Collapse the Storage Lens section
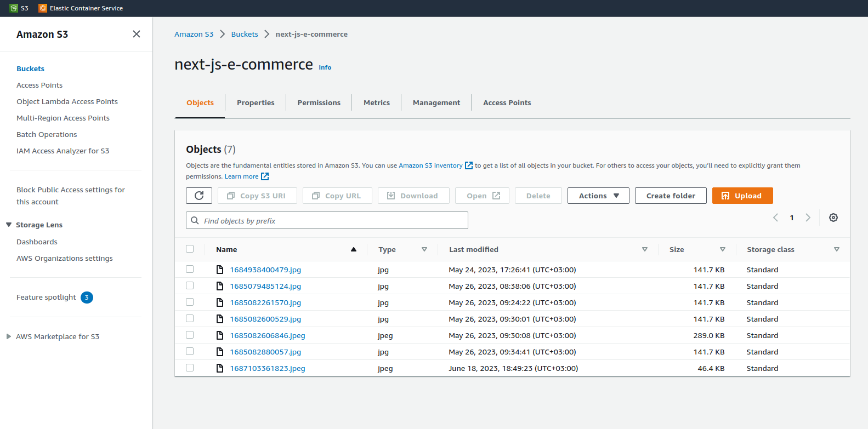The image size is (868, 429). coord(9,225)
